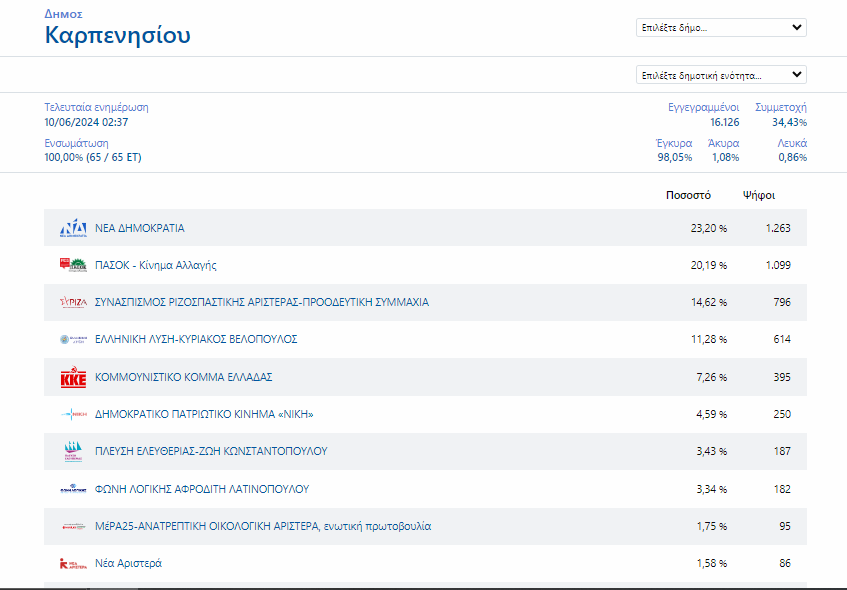
Task: Click the '100,00% (65 / 65 ET)' value
Action: pos(93,158)
